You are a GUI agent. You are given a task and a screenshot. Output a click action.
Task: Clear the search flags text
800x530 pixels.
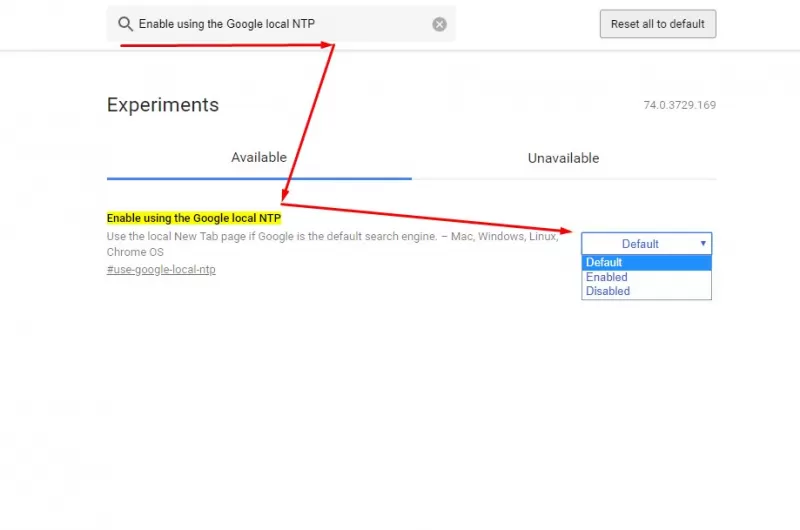point(439,24)
